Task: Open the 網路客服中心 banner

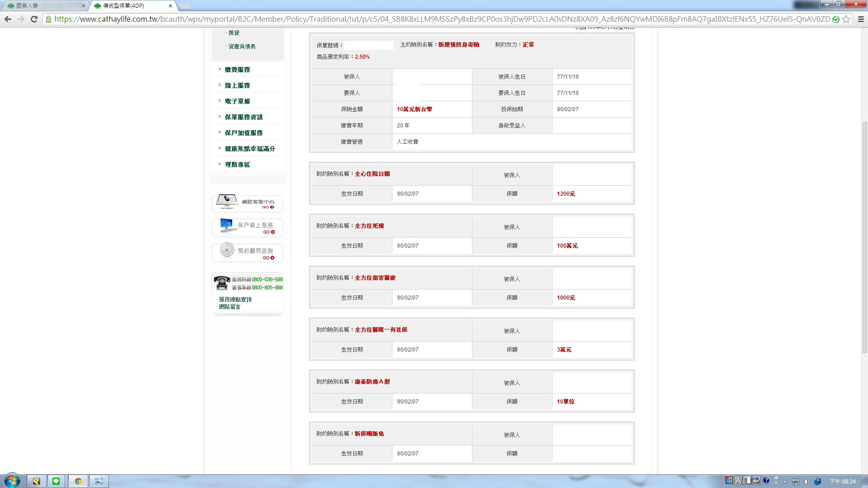Action: (x=247, y=203)
